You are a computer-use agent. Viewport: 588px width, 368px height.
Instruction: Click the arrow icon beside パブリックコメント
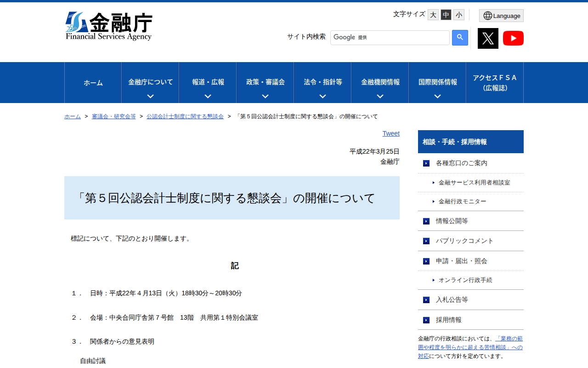(426, 241)
